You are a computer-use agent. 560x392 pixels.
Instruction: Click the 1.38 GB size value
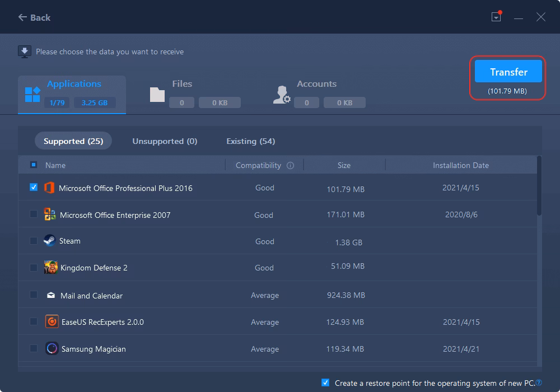(x=348, y=242)
